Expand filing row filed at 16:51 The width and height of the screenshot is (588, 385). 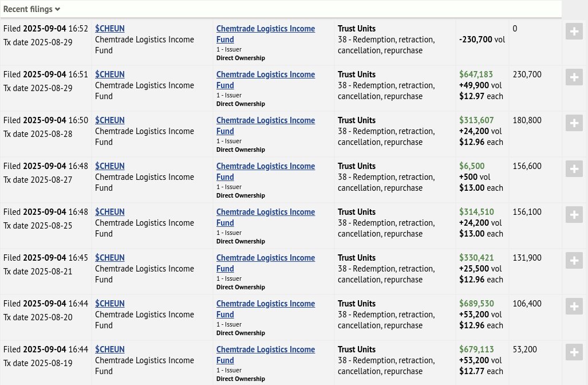pos(574,77)
